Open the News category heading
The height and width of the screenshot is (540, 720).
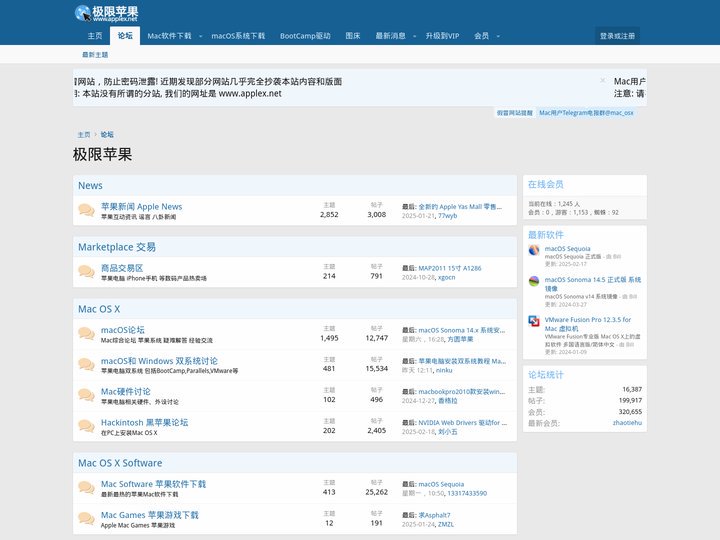coord(90,186)
